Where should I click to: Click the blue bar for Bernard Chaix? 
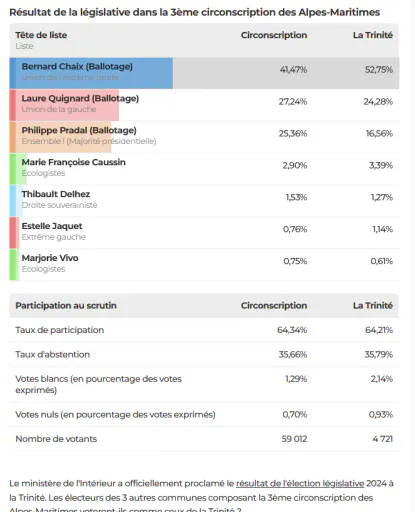(91, 73)
